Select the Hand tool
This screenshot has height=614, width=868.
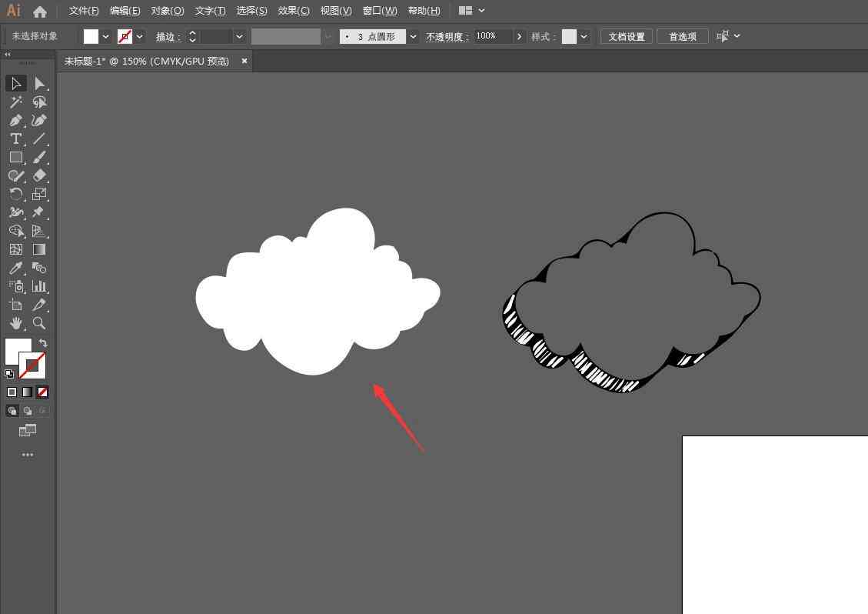tap(16, 323)
